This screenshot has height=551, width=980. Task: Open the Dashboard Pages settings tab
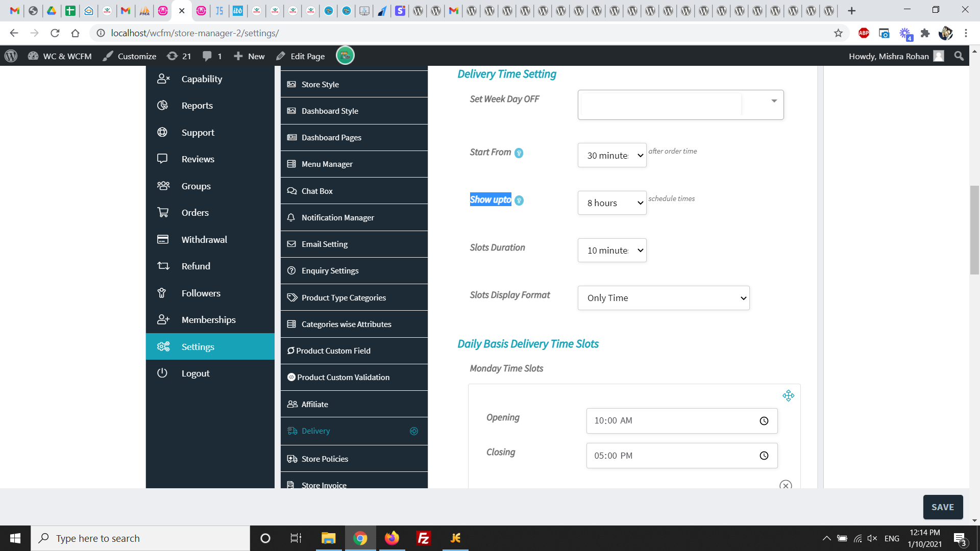[354, 137]
